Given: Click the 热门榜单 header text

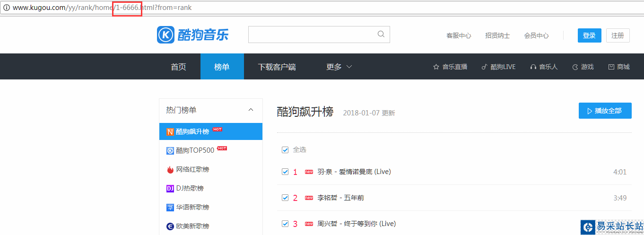Looking at the screenshot, I should click(181, 110).
